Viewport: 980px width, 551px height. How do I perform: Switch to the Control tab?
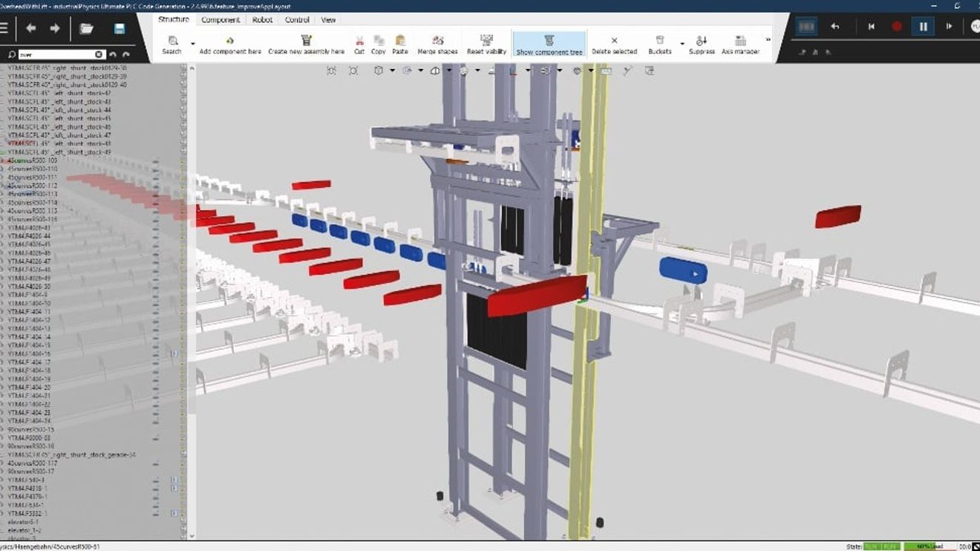click(x=297, y=20)
